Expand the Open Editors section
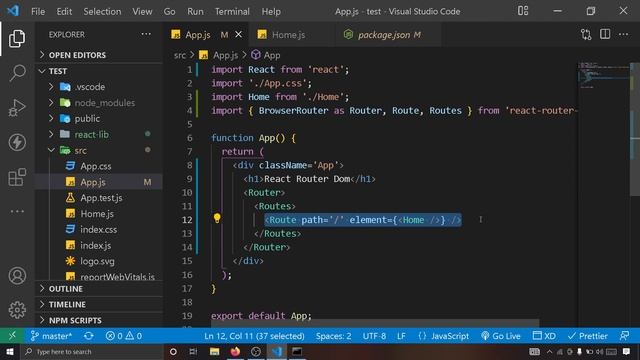This screenshot has width=640, height=360. click(x=99, y=55)
